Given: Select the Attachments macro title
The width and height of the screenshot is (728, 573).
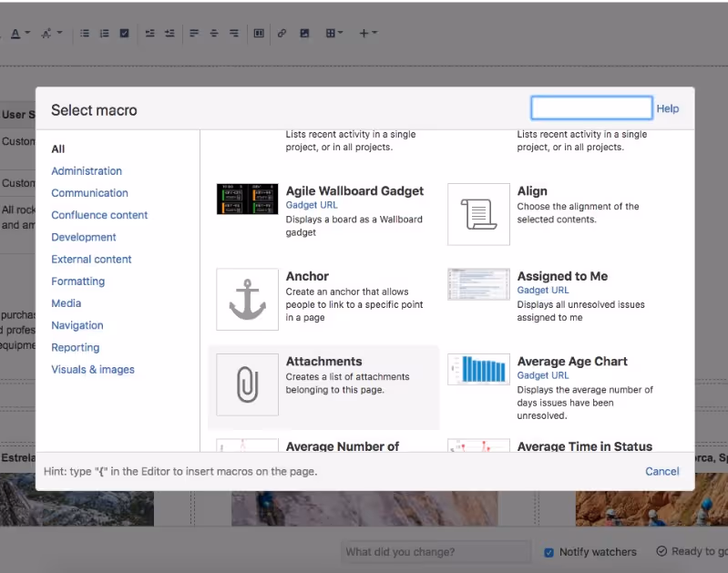Looking at the screenshot, I should tap(323, 362).
